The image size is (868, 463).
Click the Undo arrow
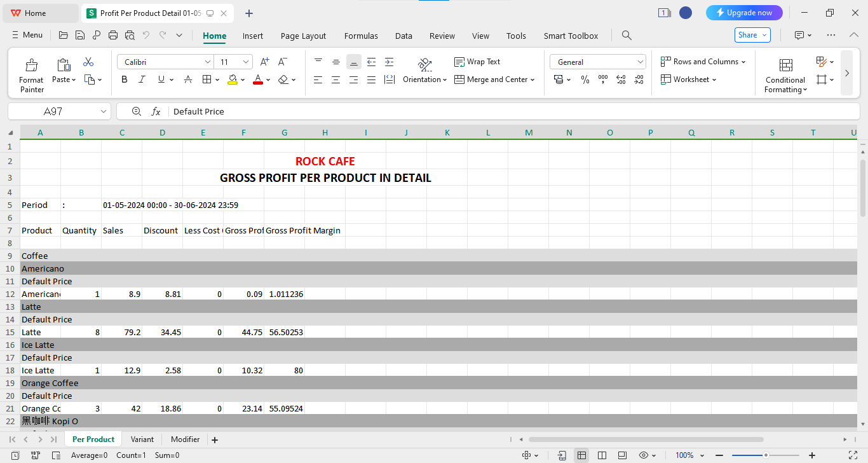[x=146, y=36]
